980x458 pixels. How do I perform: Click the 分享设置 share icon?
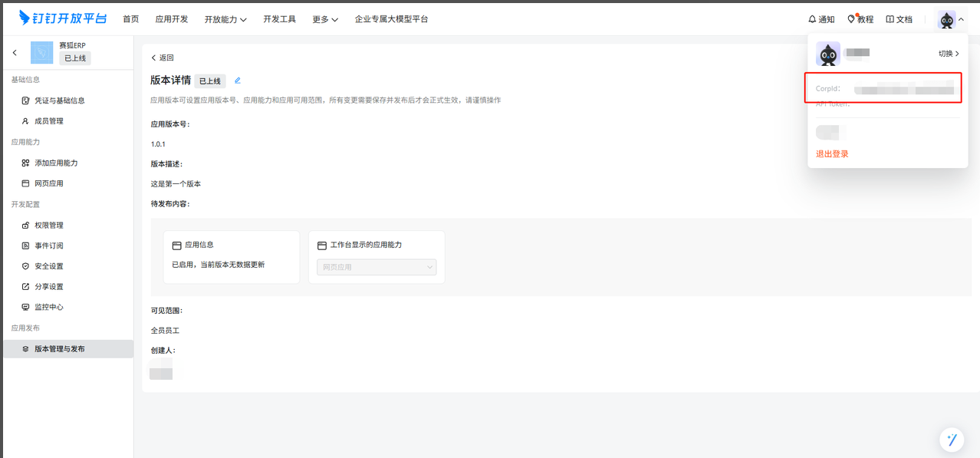pos(26,286)
